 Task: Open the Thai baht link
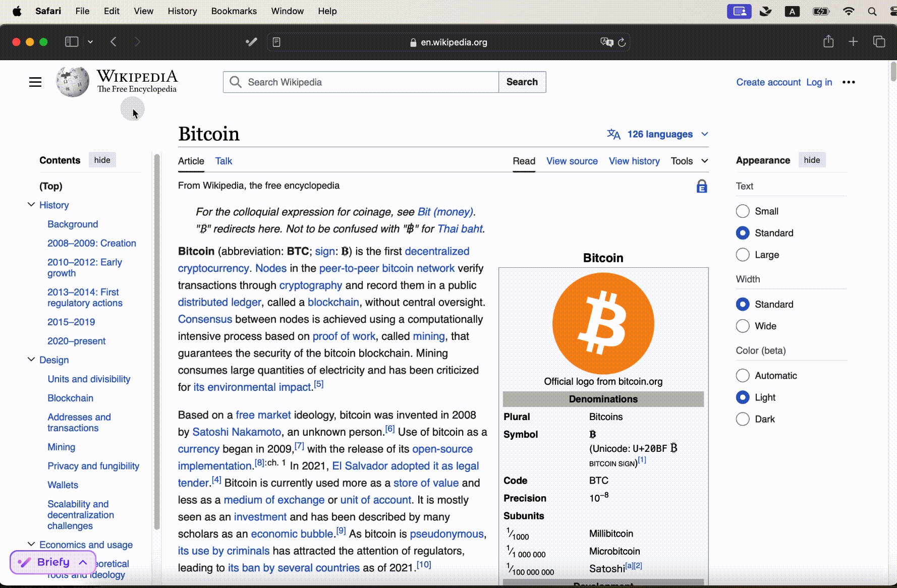coord(460,229)
